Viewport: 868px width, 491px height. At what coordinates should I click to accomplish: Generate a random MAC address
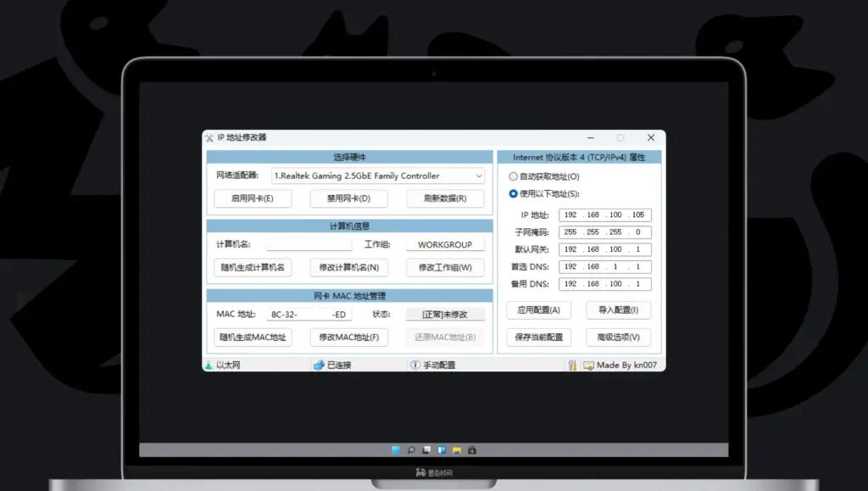tap(253, 338)
